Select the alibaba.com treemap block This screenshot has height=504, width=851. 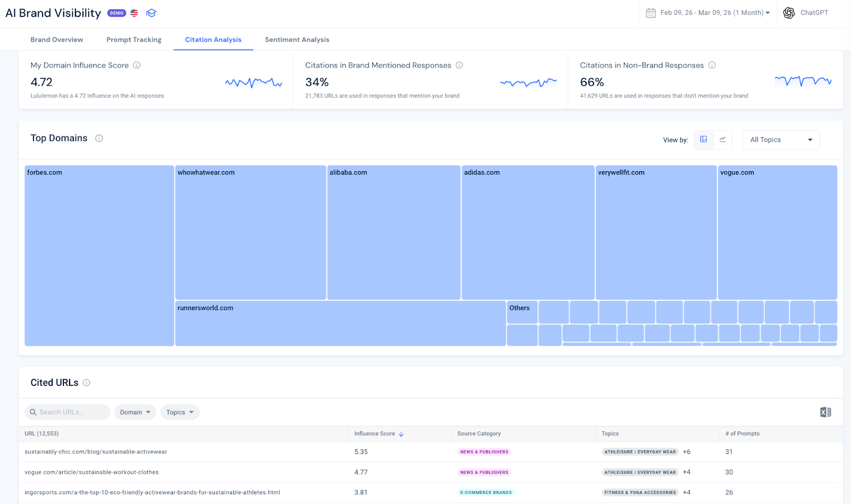click(x=394, y=232)
